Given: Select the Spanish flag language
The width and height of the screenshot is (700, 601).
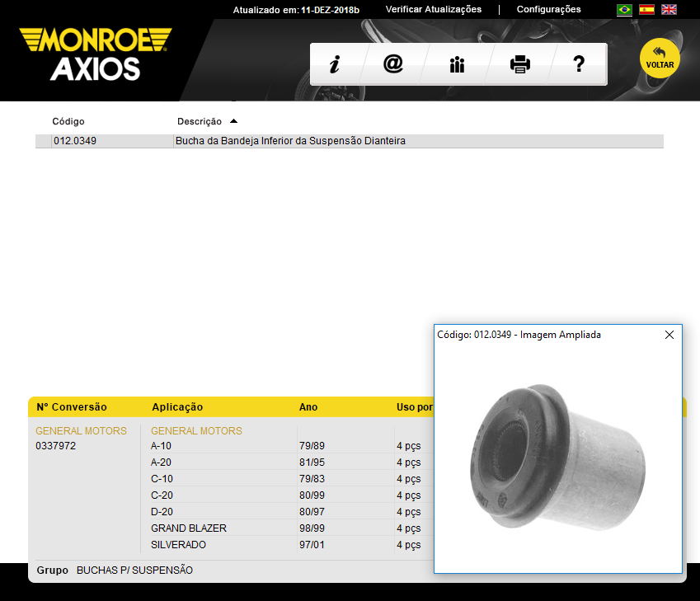Looking at the screenshot, I should 646,10.
